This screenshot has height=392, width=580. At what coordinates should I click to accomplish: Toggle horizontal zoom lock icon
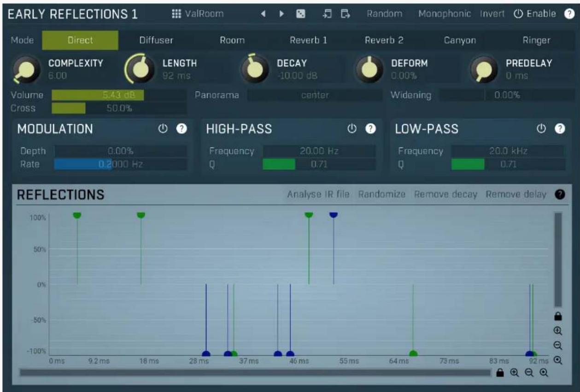pyautogui.click(x=500, y=373)
